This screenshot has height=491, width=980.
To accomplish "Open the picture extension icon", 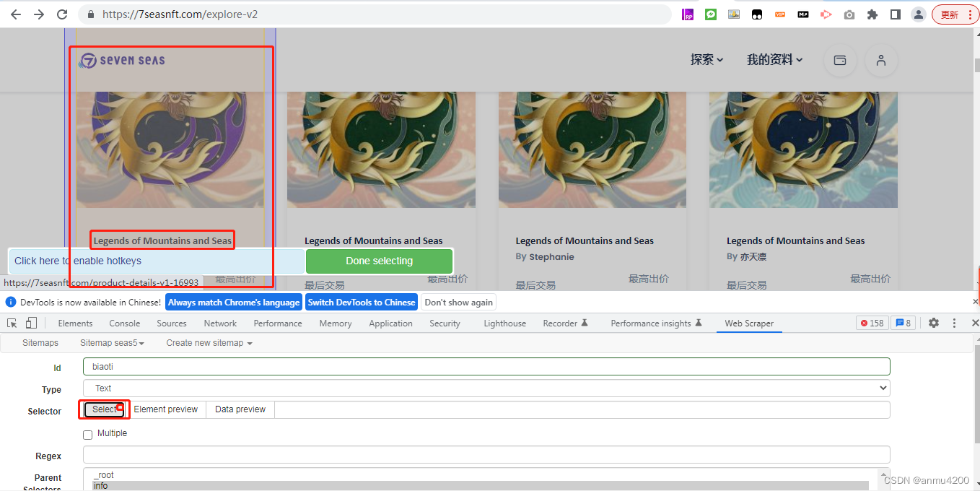I will pyautogui.click(x=734, y=14).
